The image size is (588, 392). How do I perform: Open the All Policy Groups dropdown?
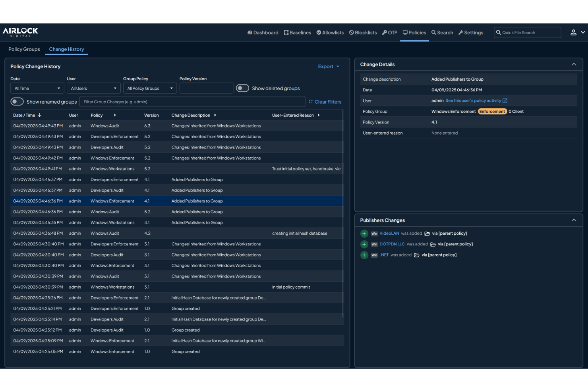click(150, 88)
